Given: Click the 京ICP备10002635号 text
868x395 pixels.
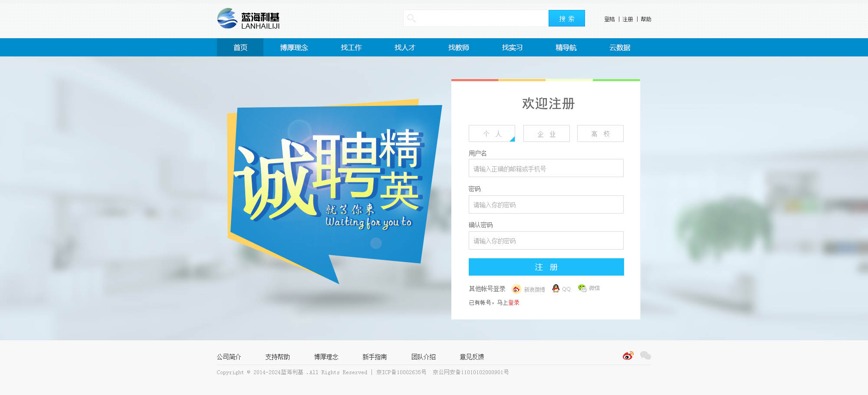Looking at the screenshot, I should click(401, 372).
